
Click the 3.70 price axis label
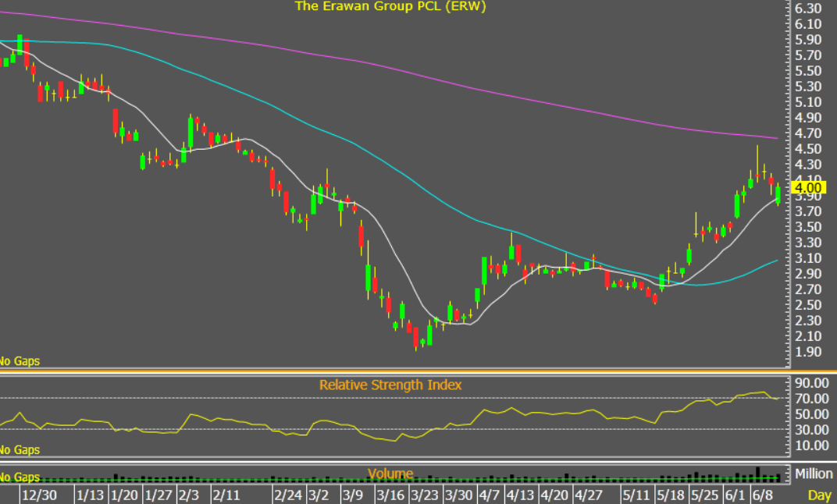point(808,211)
